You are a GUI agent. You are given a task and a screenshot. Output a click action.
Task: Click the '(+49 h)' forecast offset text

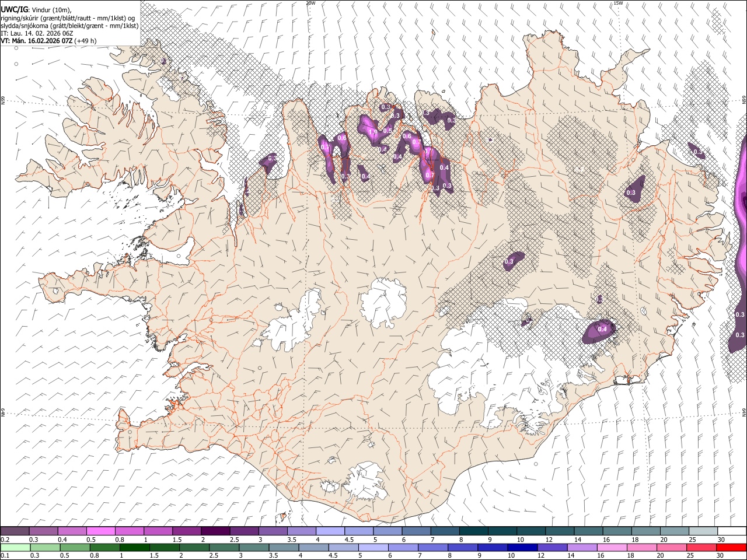[x=86, y=41]
